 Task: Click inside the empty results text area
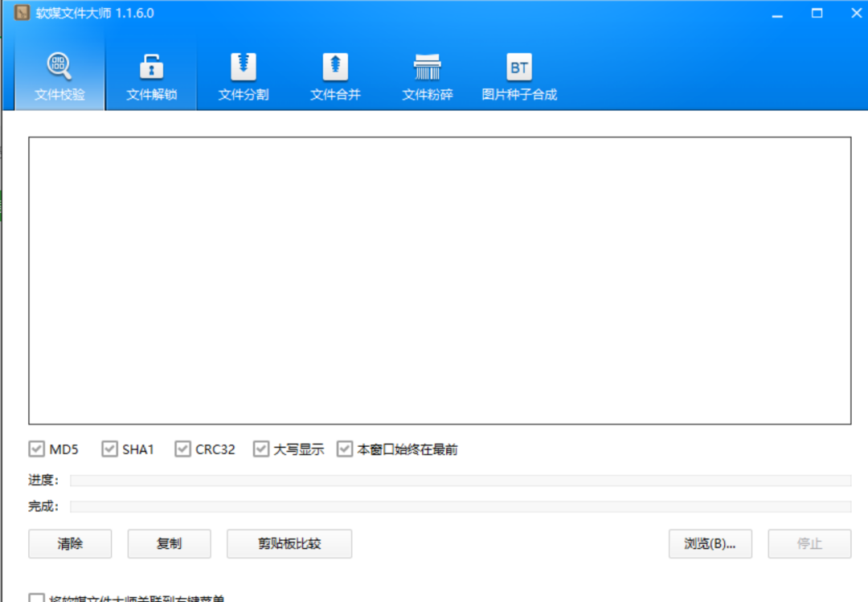pyautogui.click(x=440, y=281)
